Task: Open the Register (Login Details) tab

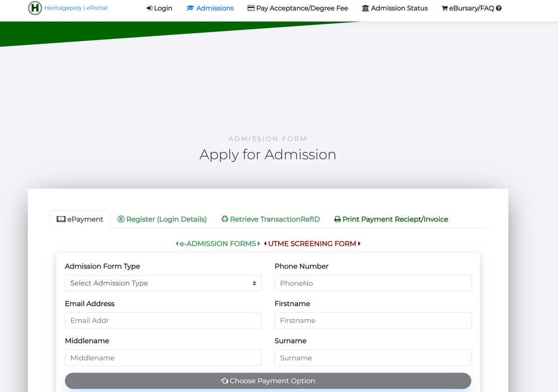Action: pyautogui.click(x=162, y=219)
